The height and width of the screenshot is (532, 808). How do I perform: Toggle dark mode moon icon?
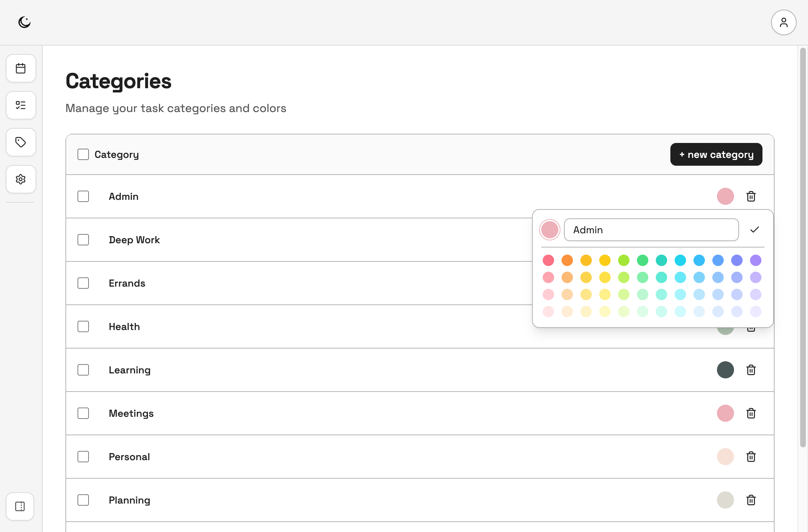coord(24,22)
